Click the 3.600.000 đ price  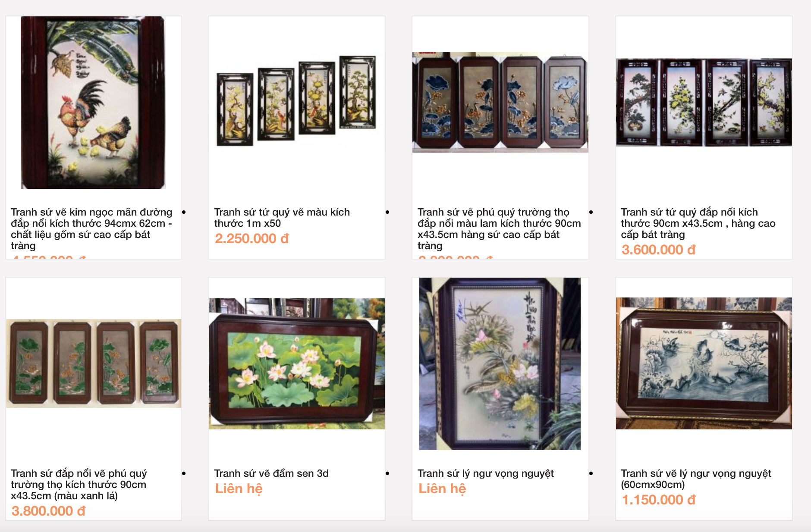(x=659, y=250)
